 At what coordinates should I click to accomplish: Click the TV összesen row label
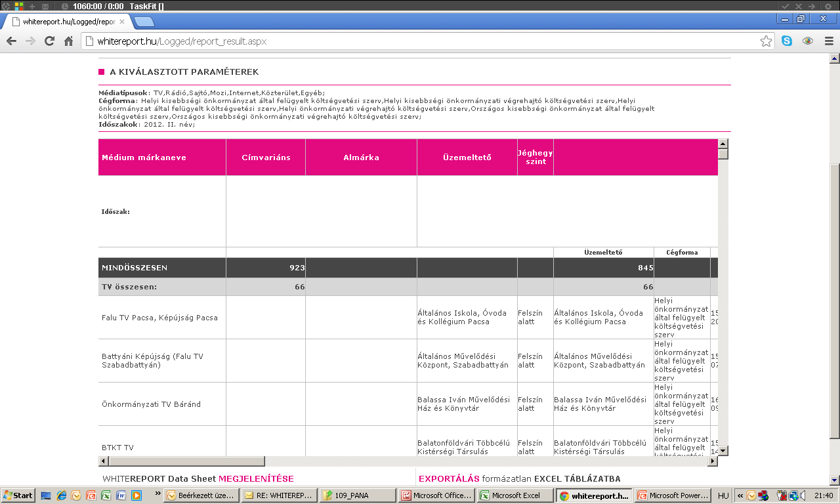point(129,287)
